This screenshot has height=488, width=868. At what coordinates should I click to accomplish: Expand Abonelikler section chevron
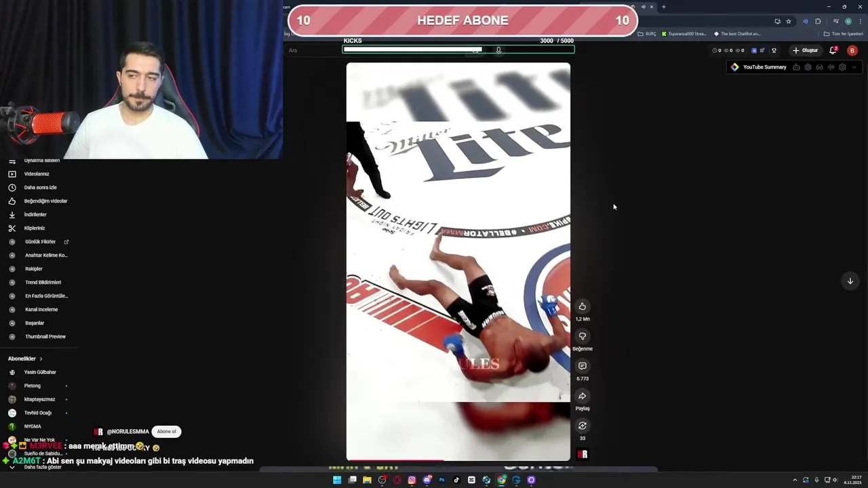(41, 359)
